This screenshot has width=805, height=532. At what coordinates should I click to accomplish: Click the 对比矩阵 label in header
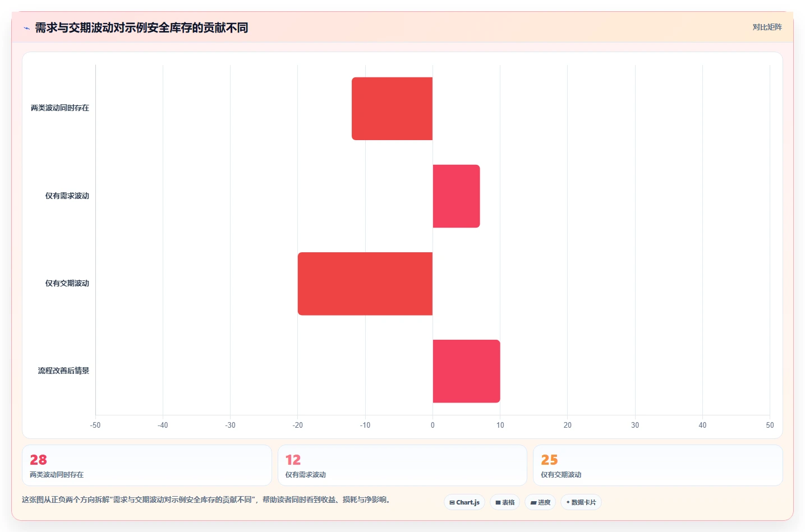pyautogui.click(x=767, y=27)
